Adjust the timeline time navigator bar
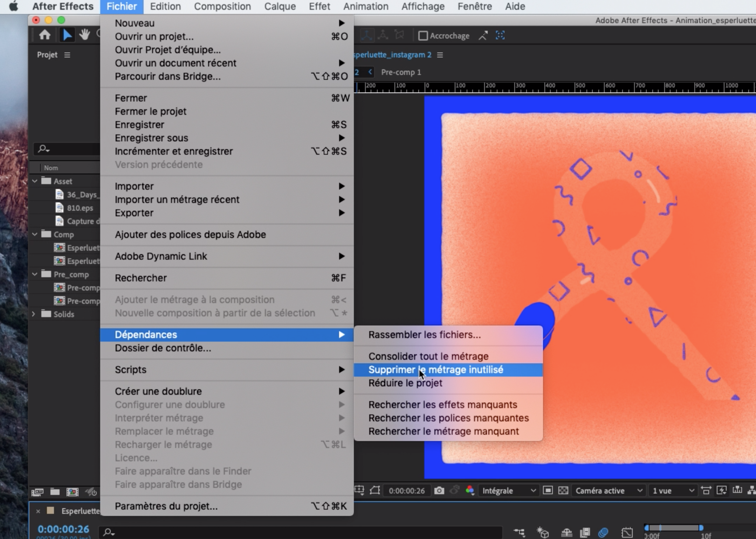This screenshot has width=756, height=539. coord(673,528)
